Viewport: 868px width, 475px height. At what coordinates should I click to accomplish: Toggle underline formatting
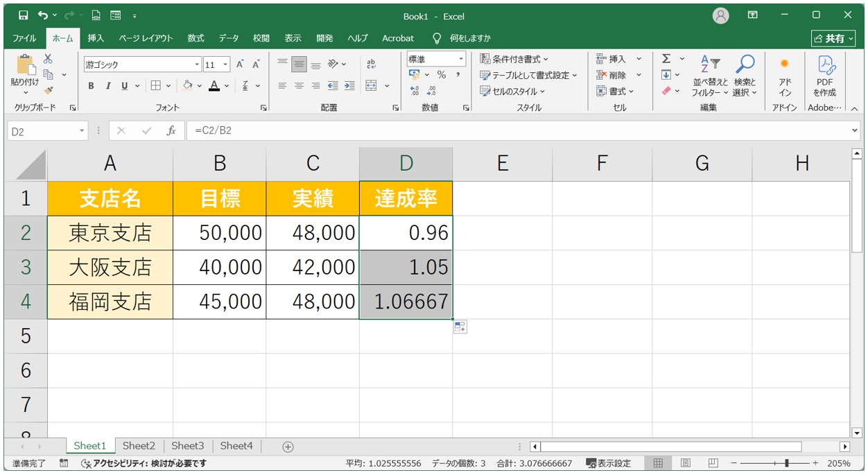(x=125, y=86)
